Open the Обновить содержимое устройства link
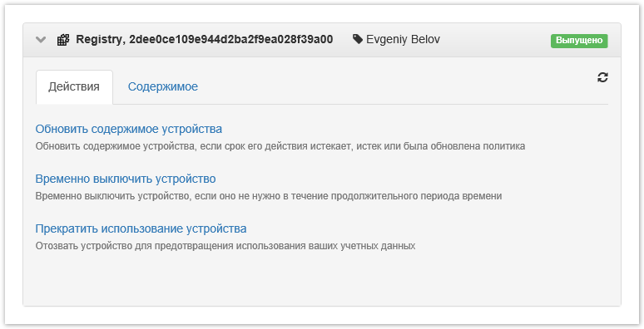This screenshot has height=329, width=644. 129,129
